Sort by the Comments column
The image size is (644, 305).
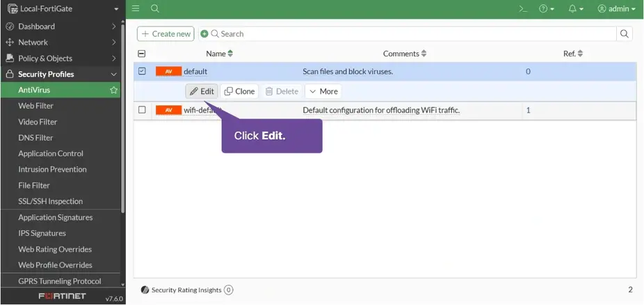[405, 54]
